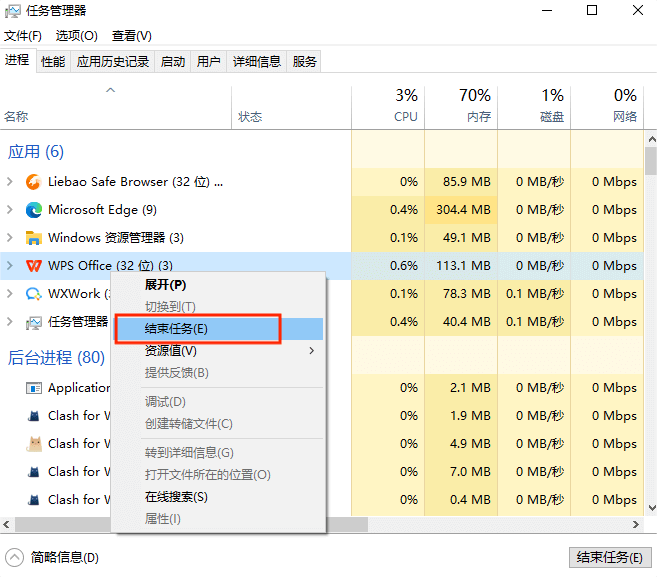Click the bottom-right 结束任务 button
Viewport: 657px width, 577px height.
pos(610,557)
